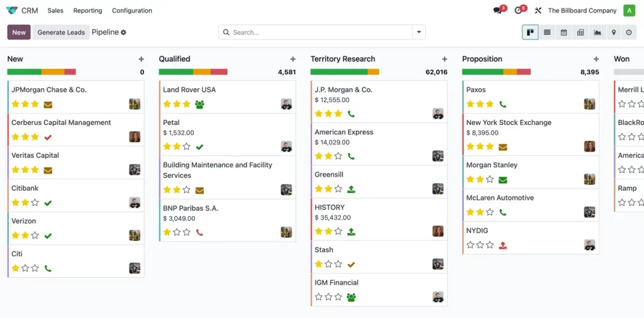Set second priority star on Stash card
This screenshot has width=644, height=318.
328,264
